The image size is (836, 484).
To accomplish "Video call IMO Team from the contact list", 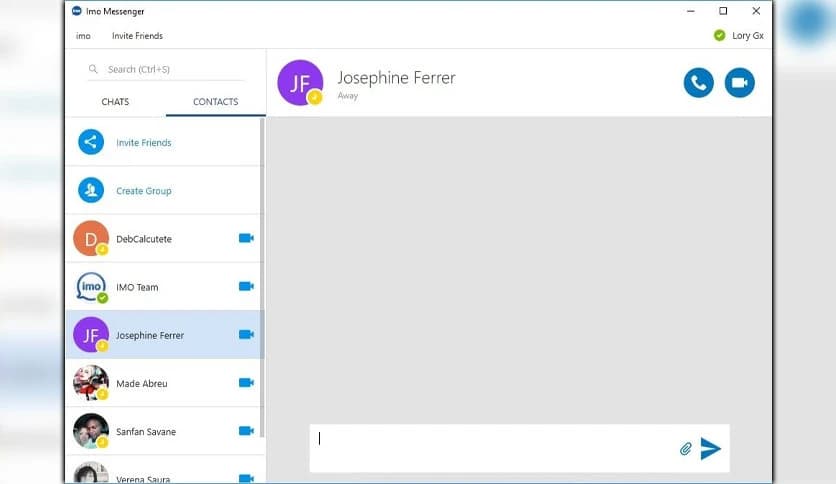I will [246, 286].
